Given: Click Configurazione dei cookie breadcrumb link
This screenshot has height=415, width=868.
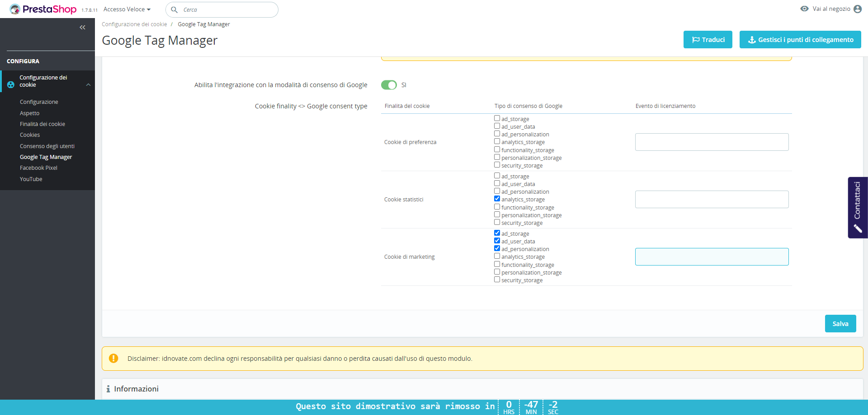Looking at the screenshot, I should (134, 24).
